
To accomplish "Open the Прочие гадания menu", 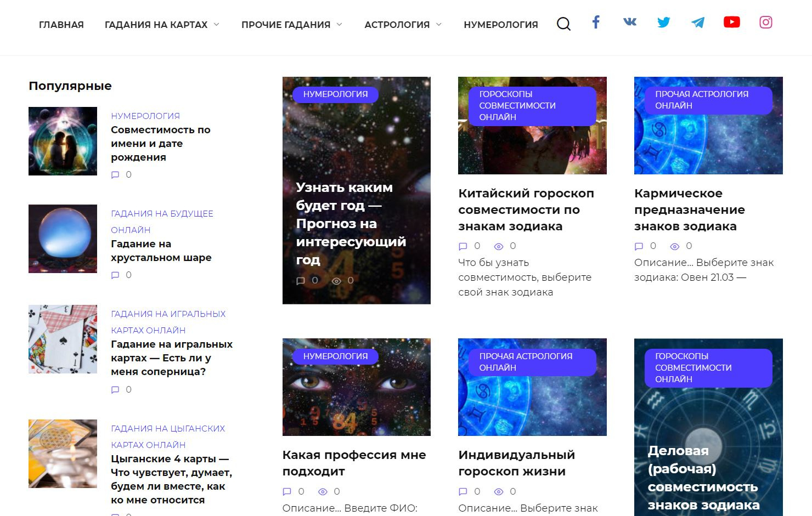I will coord(286,25).
